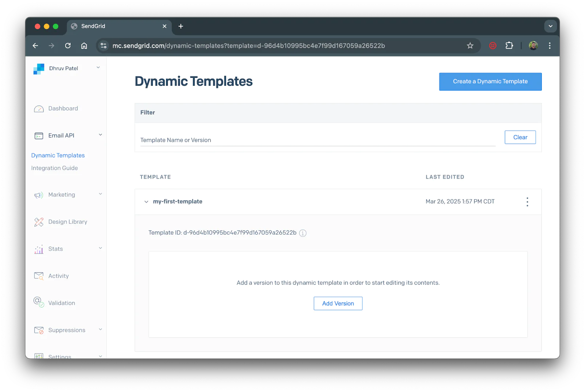Go back with browser back arrow

tap(35, 46)
